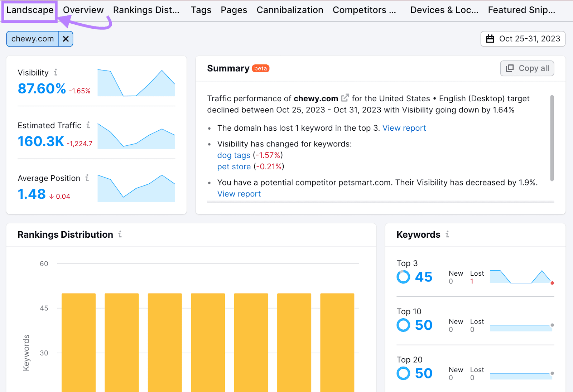This screenshot has width=573, height=392.
Task: Open the Visibility info tooltip icon
Action: point(56,72)
